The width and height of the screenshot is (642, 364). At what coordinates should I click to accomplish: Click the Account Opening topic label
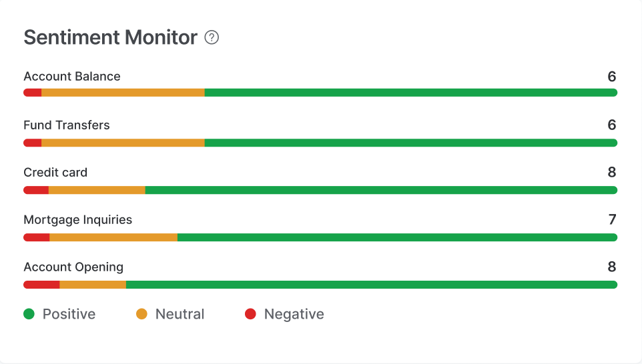pyautogui.click(x=73, y=267)
